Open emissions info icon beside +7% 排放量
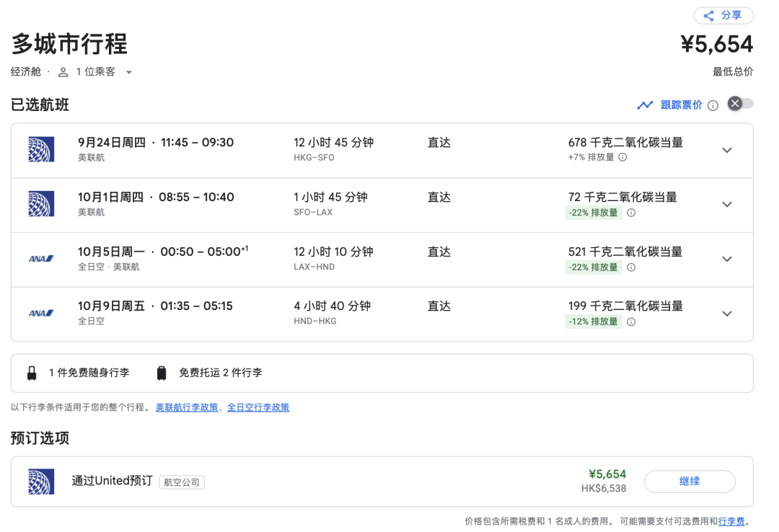779x532 pixels. pos(623,157)
